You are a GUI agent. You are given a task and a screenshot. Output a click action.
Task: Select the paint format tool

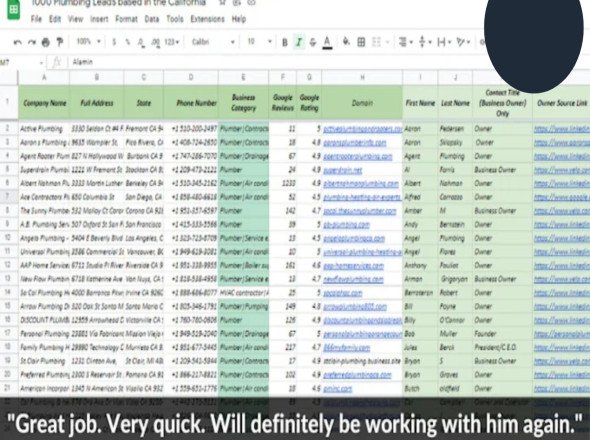pyautogui.click(x=59, y=42)
